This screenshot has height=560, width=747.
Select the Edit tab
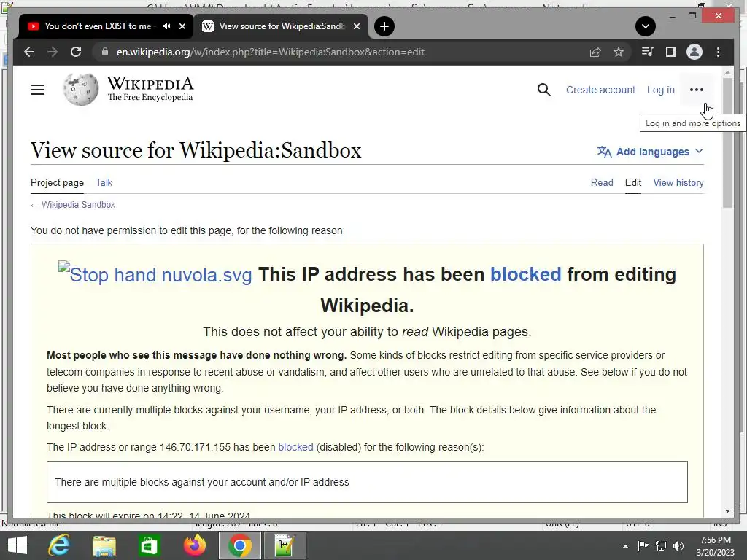click(x=633, y=182)
